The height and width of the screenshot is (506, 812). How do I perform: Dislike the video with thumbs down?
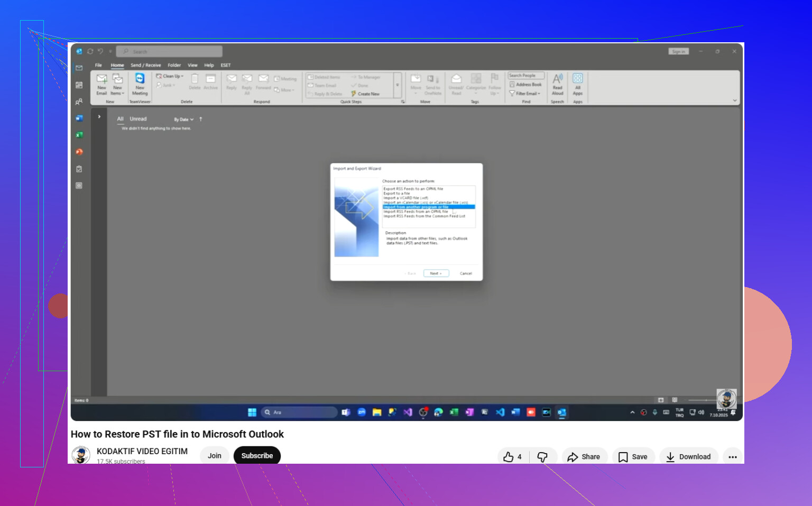[x=542, y=457]
